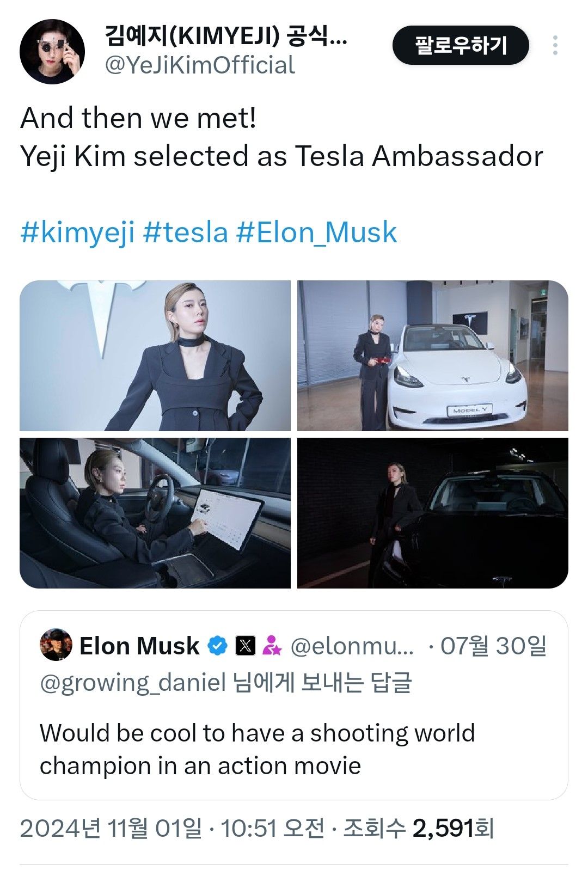
Task: Open the #Elon_Musk hashtag
Action: [316, 232]
